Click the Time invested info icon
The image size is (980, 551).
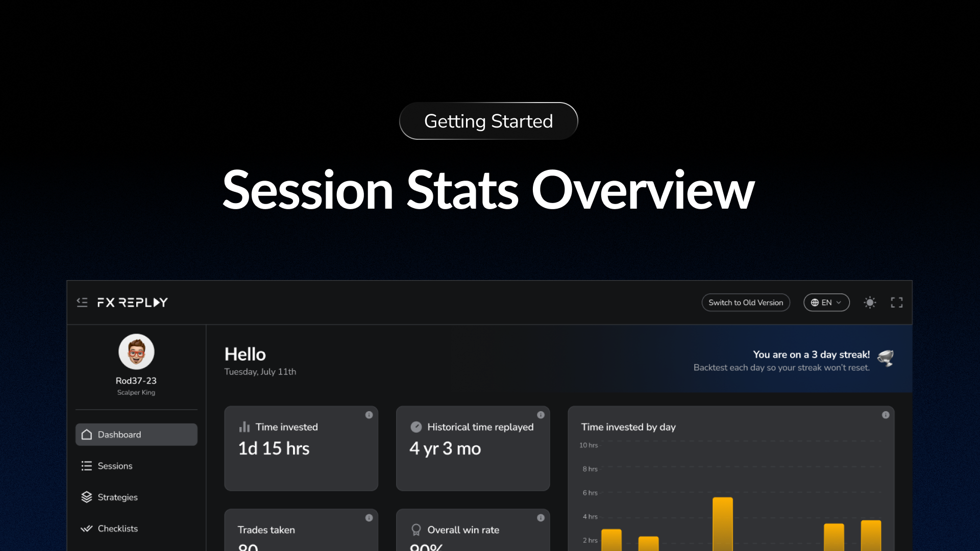(369, 415)
